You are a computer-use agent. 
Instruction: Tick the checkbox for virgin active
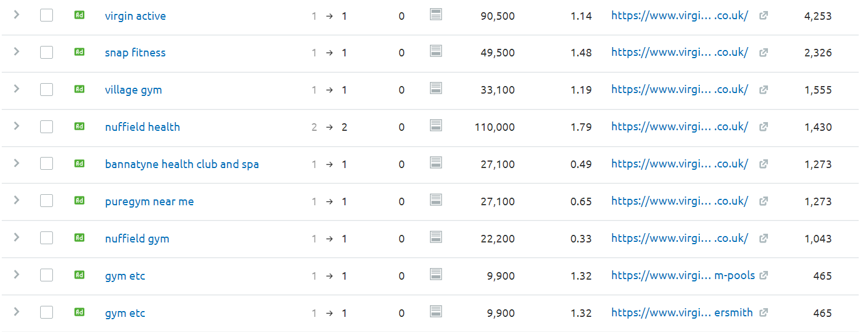47,15
